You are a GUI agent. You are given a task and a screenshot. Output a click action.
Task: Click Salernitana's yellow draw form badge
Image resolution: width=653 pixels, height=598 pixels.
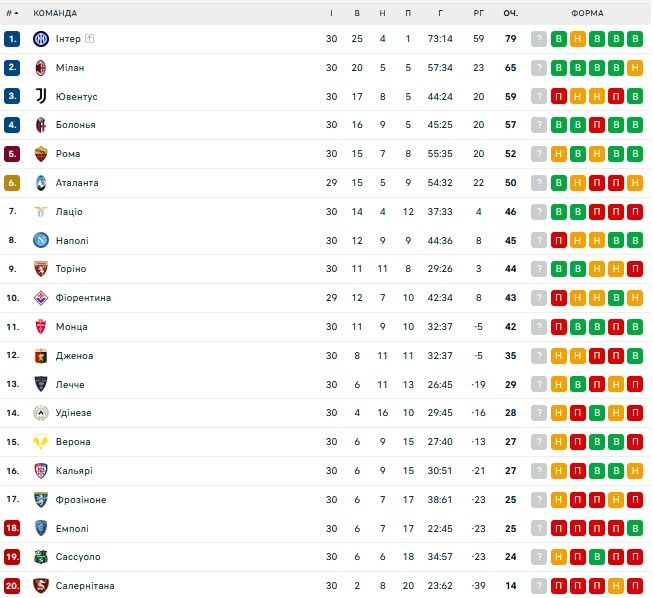tap(616, 586)
